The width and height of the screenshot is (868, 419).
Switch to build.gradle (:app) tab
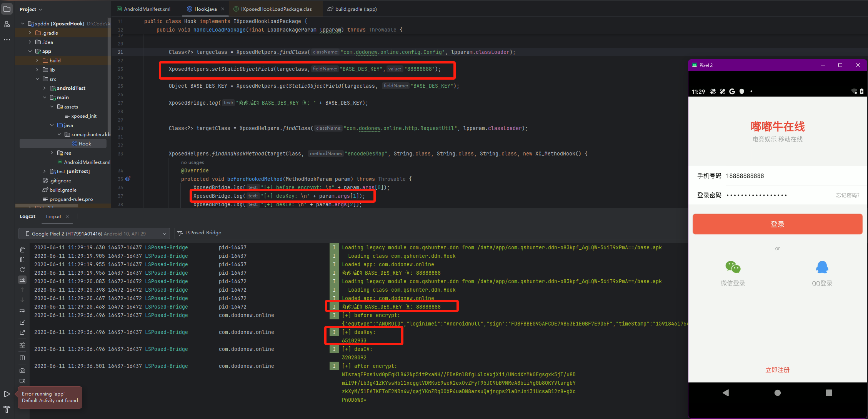click(x=352, y=9)
